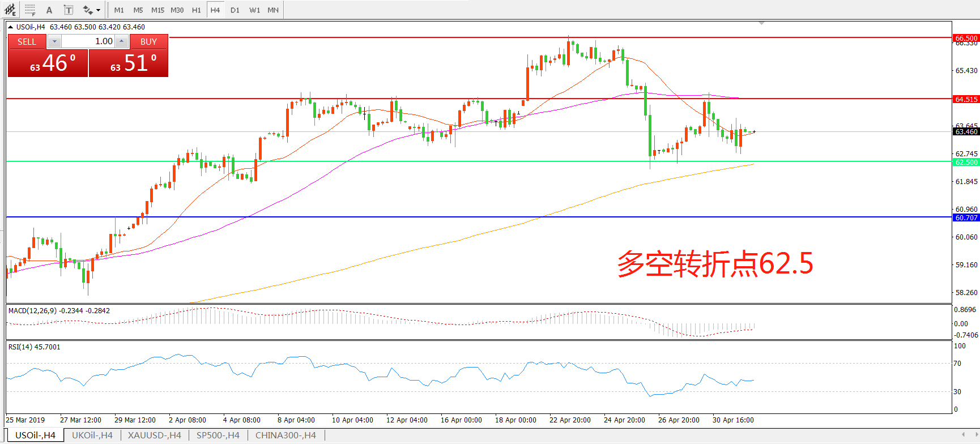Click chart shift marker triangle at top

[761, 23]
